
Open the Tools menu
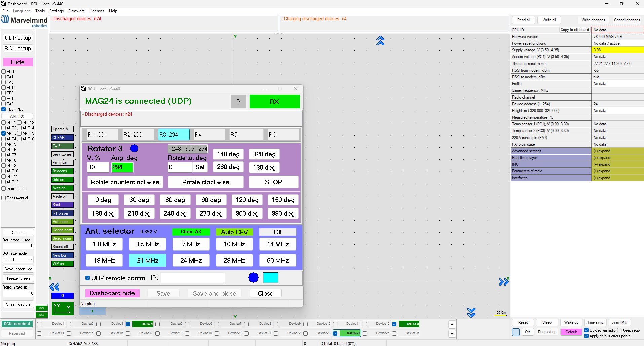point(40,11)
